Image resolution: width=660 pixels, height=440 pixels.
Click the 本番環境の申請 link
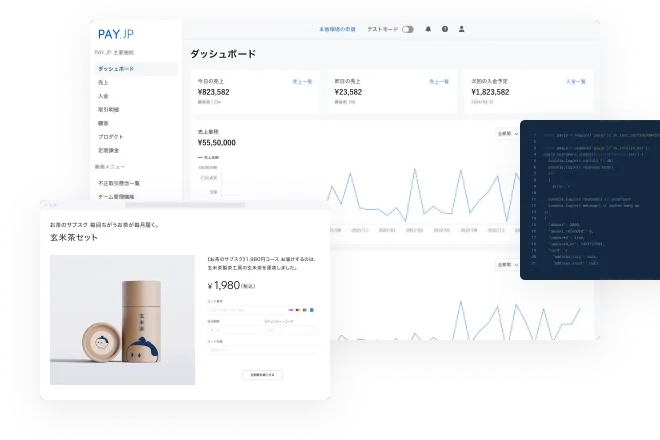click(336, 30)
